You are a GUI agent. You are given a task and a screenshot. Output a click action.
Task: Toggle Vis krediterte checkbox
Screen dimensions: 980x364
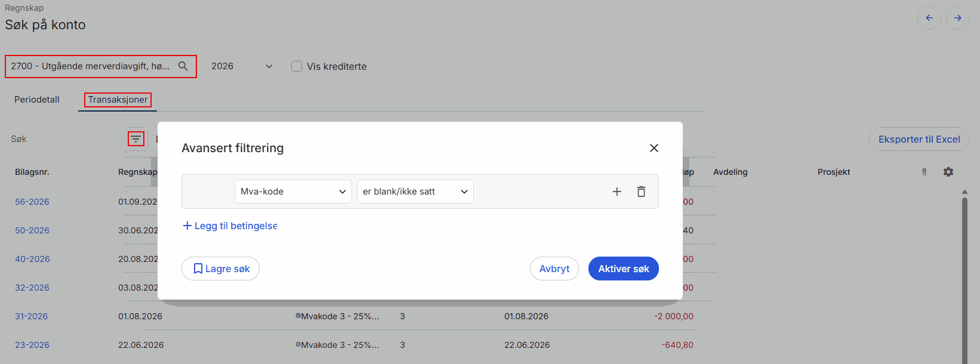(x=297, y=66)
